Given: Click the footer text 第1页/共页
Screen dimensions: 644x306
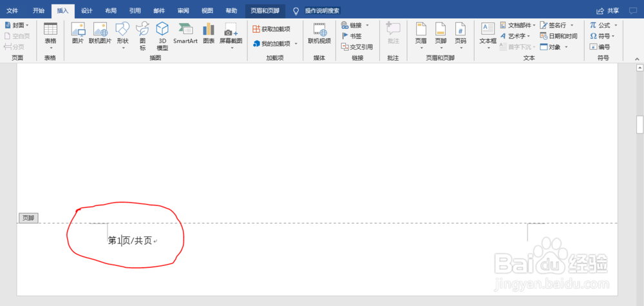Looking at the screenshot, I should click(x=130, y=241).
